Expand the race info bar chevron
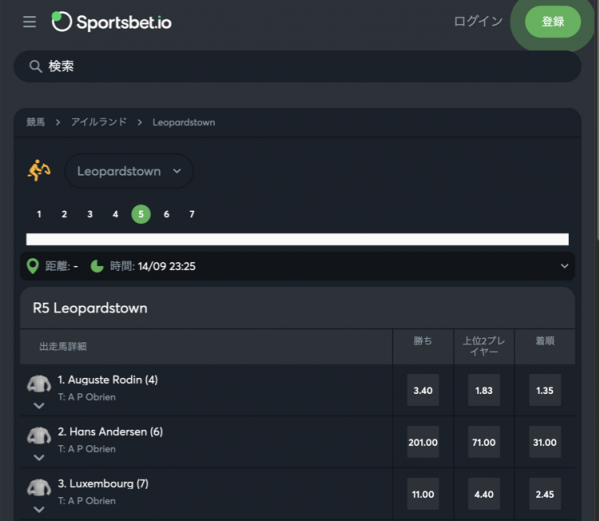 564,266
